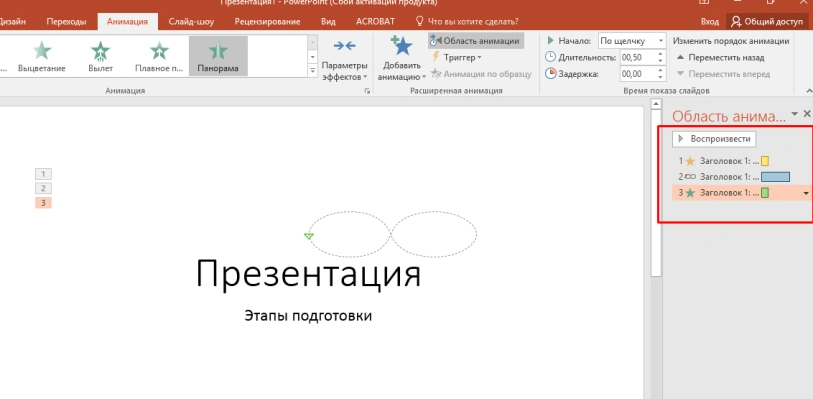
Task: Click the Вход sign-in link
Action: tap(710, 22)
